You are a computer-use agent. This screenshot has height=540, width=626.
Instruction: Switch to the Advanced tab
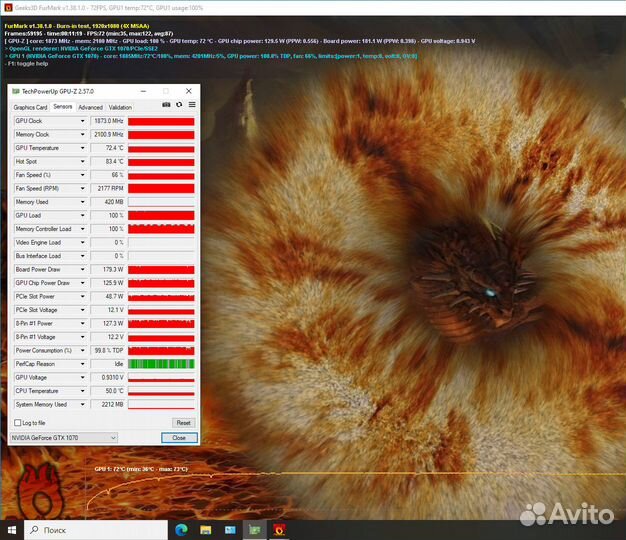91,107
